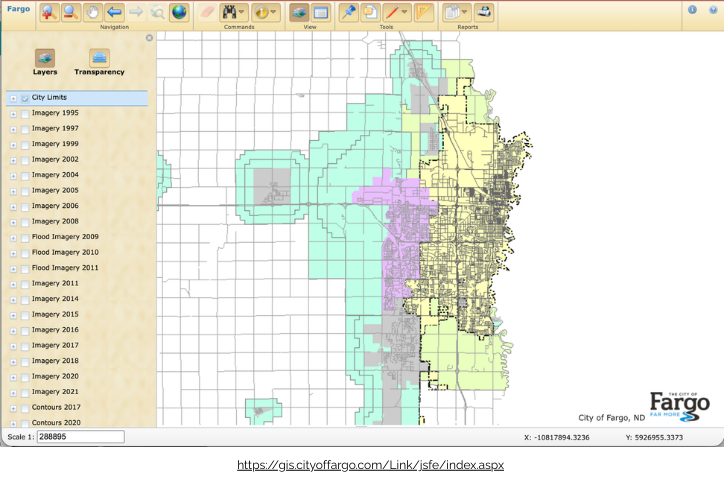724x483 pixels.
Task: Click the full extent globe icon
Action: click(x=179, y=12)
